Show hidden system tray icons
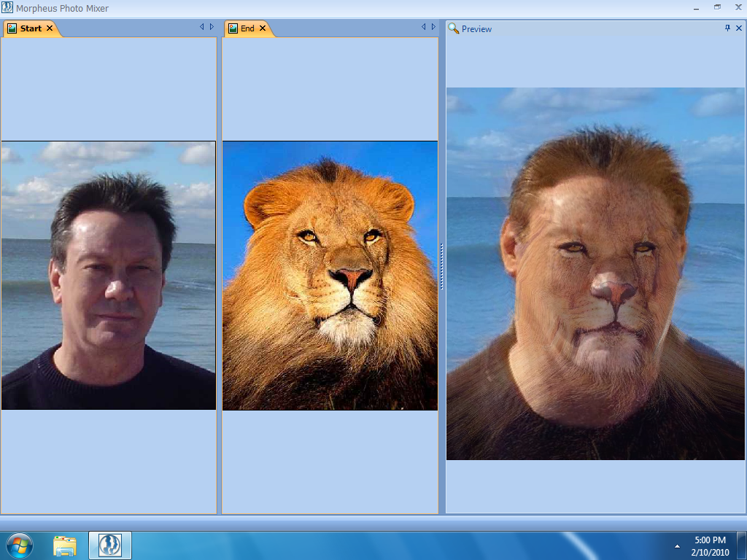747x560 pixels. click(x=677, y=546)
